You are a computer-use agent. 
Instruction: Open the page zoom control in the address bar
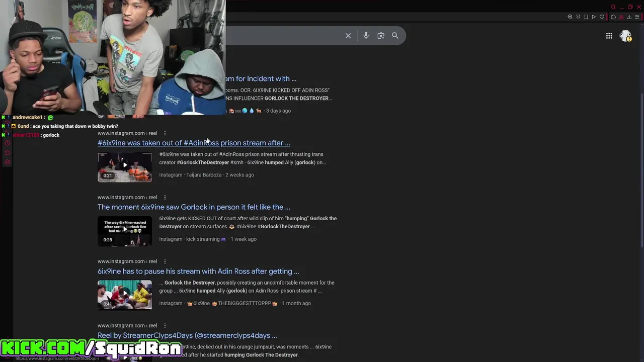point(570,17)
